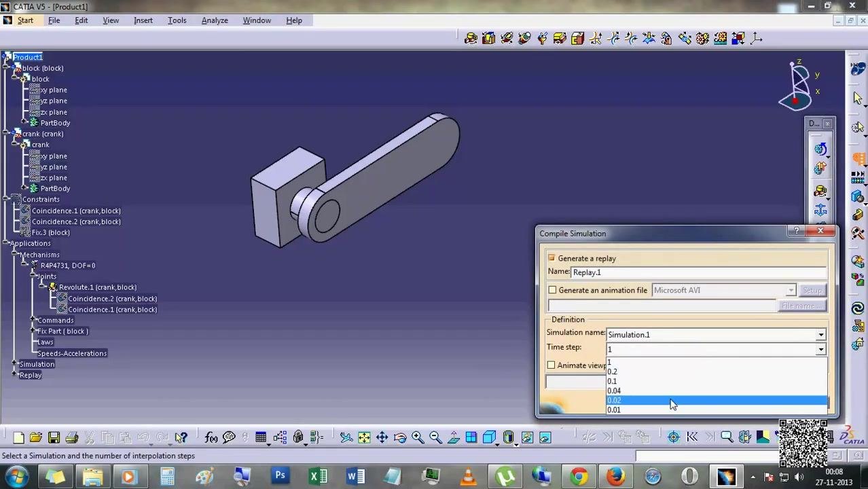
Task: Toggle the Generate a replay option
Action: (551, 258)
